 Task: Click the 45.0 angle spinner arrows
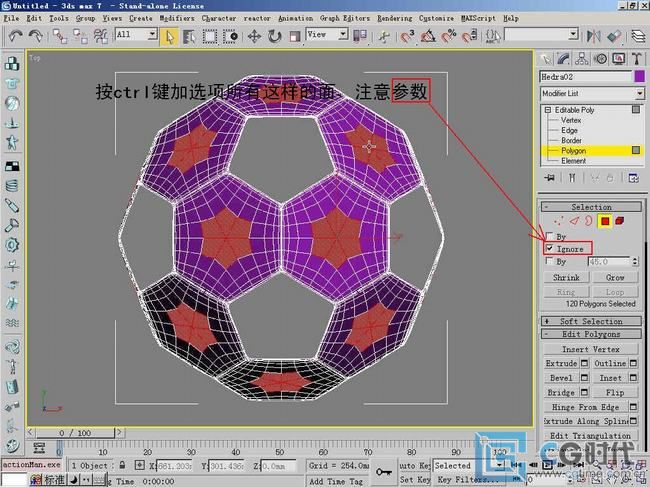click(x=635, y=262)
